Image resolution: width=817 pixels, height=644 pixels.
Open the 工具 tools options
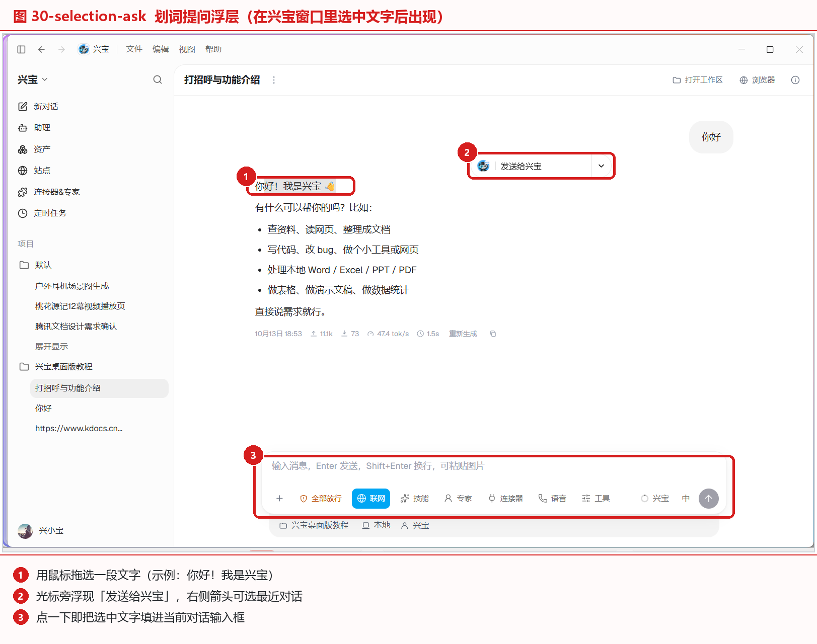[596, 499]
